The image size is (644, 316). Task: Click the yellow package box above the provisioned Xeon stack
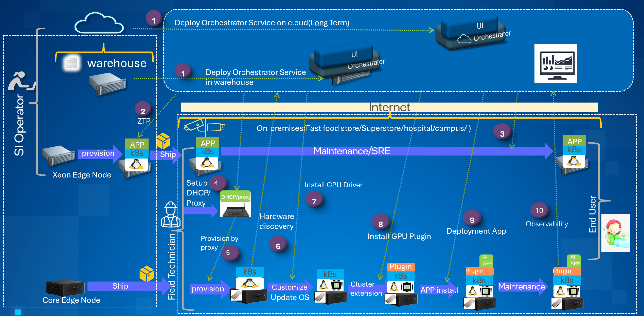[163, 141]
